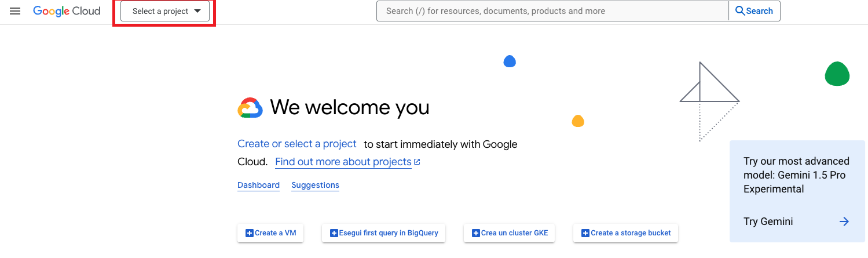The height and width of the screenshot is (258, 868).
Task: Click the arrow icon beside Try Gemini
Action: (x=844, y=221)
